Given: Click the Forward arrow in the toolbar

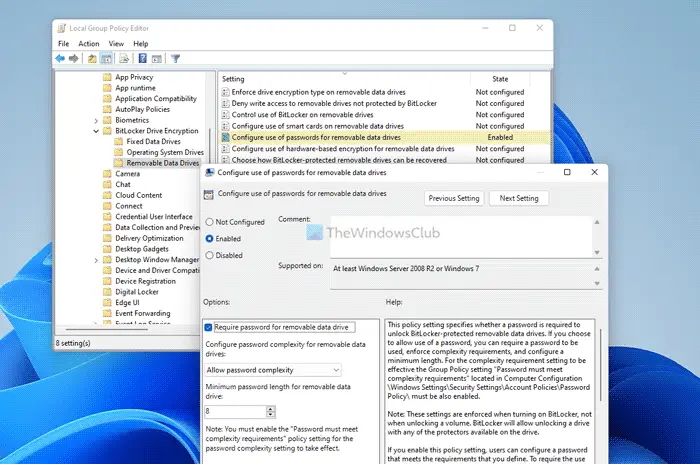Looking at the screenshot, I should [x=74, y=59].
